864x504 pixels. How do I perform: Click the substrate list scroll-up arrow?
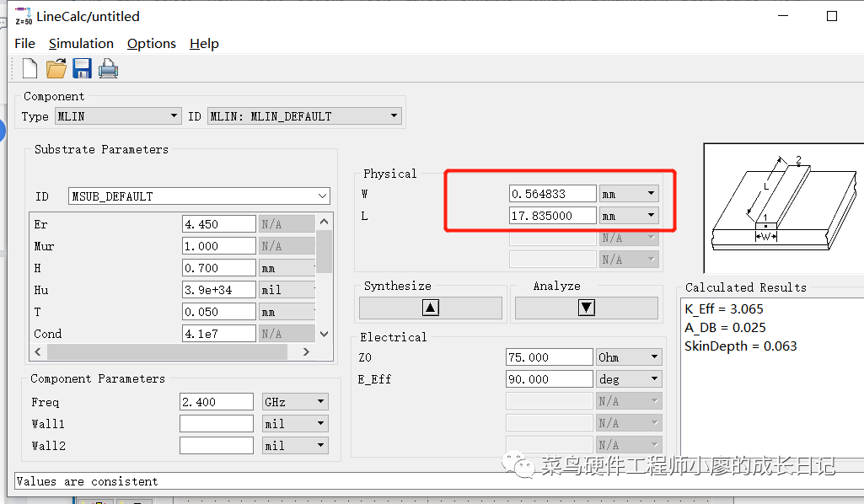[x=324, y=222]
